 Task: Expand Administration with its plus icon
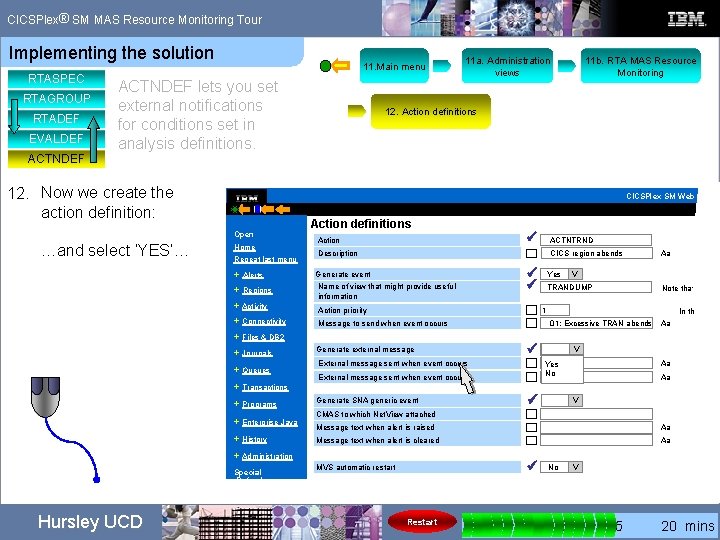(x=236, y=456)
